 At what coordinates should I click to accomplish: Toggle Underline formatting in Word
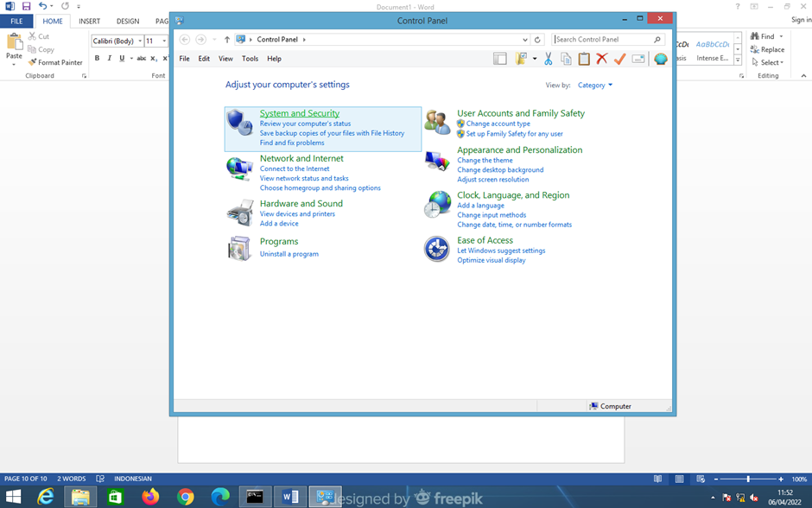[122, 58]
